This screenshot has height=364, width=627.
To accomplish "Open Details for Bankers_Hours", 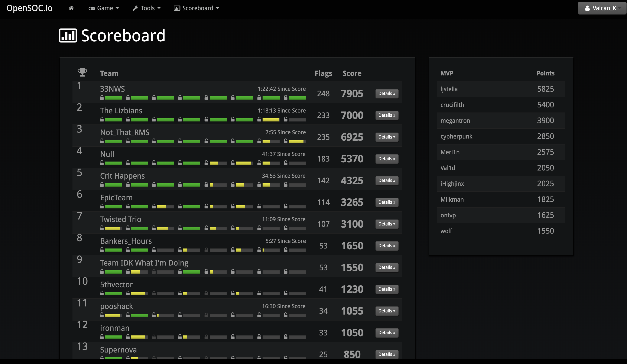I will coord(387,246).
